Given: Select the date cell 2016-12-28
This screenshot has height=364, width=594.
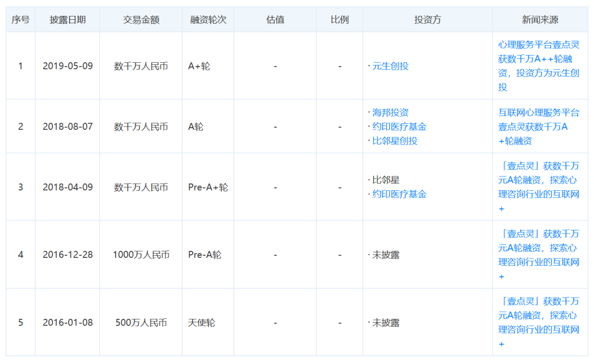Looking at the screenshot, I should [x=68, y=255].
